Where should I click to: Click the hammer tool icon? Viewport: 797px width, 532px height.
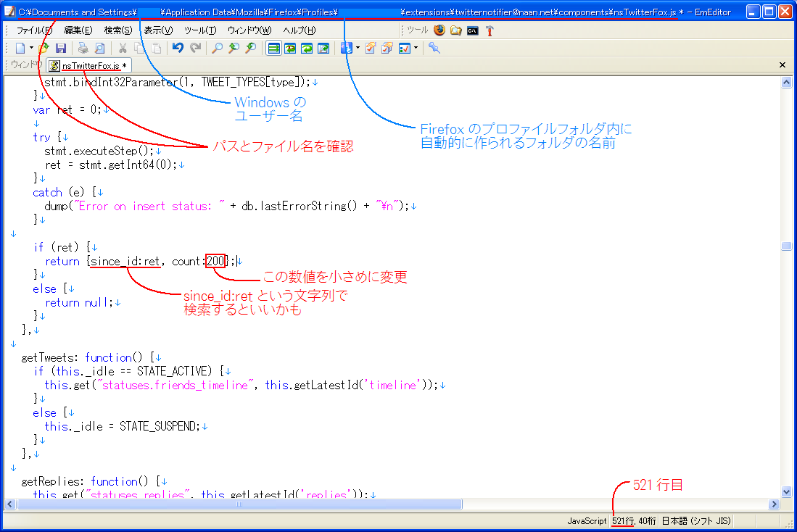(490, 30)
